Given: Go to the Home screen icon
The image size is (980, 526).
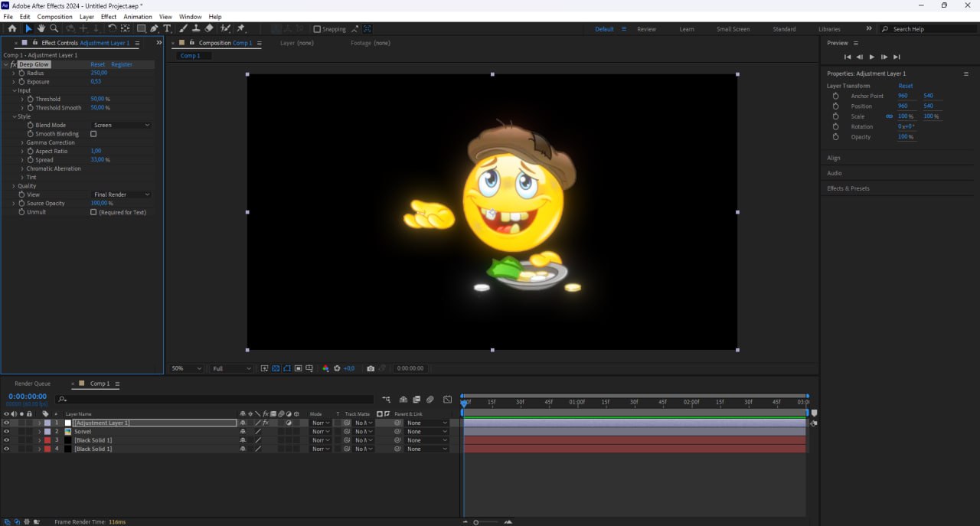Looking at the screenshot, I should 11,29.
